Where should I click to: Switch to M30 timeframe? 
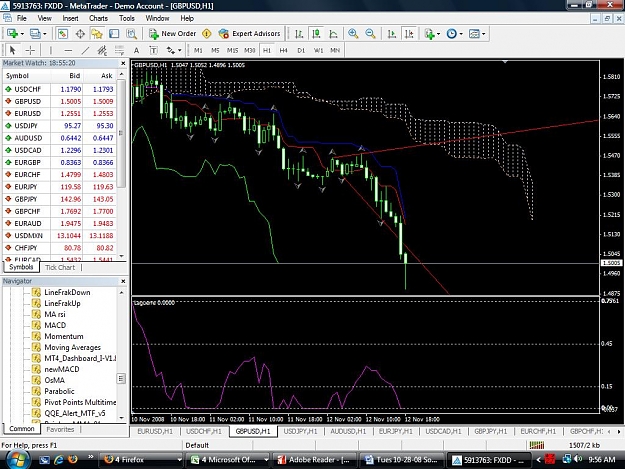tap(250, 51)
